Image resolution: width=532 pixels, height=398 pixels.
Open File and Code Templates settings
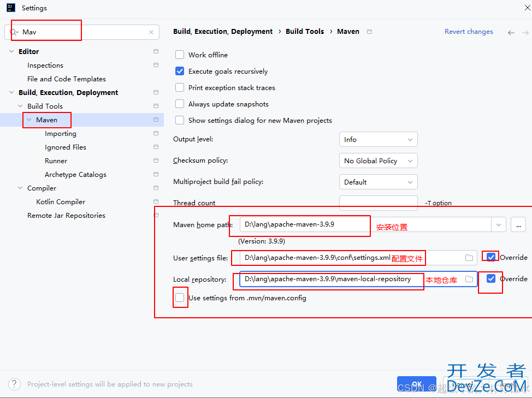(67, 79)
